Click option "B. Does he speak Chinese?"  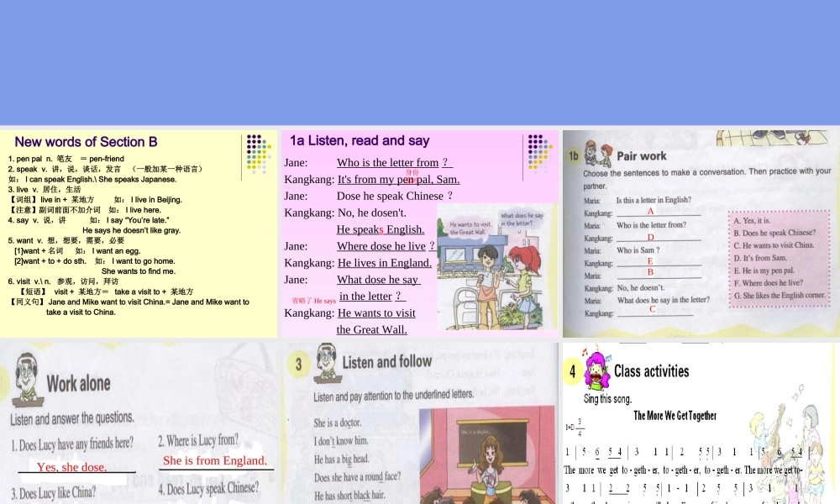(x=774, y=233)
